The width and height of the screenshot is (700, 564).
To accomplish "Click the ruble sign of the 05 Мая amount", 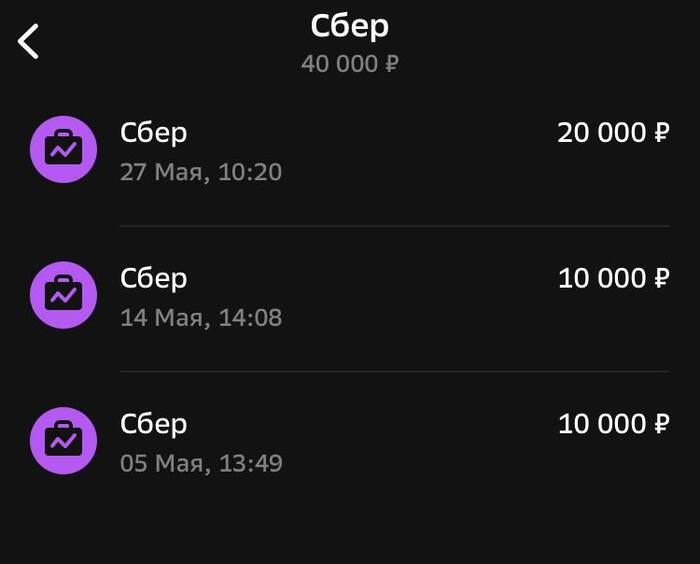I will pos(661,424).
